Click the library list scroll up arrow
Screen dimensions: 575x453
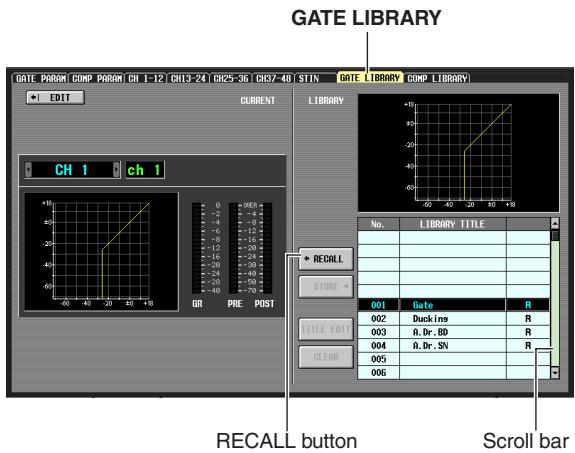tap(555, 223)
